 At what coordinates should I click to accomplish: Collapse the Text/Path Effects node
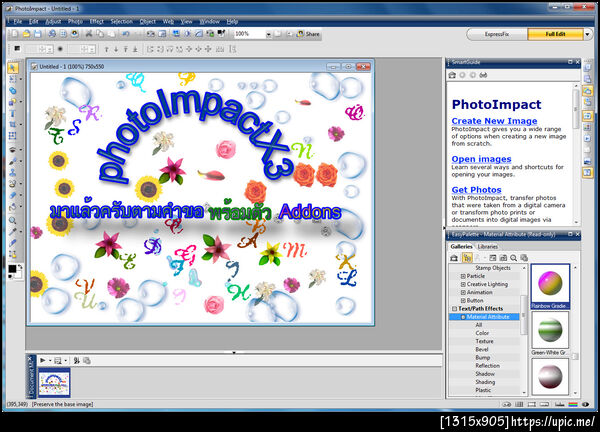455,308
